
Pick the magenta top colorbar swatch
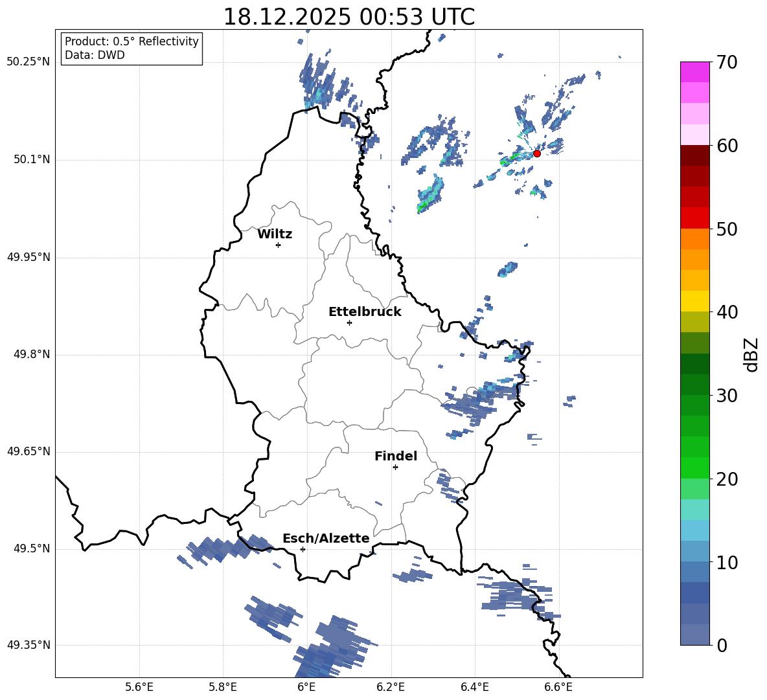[695, 72]
